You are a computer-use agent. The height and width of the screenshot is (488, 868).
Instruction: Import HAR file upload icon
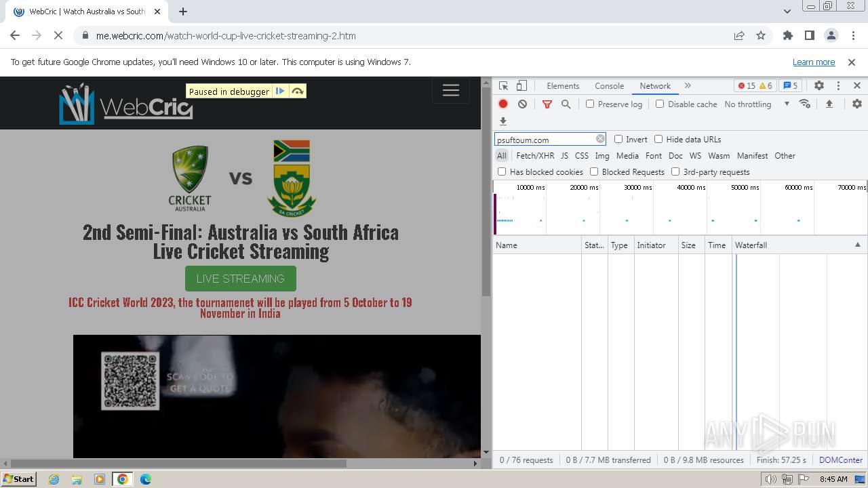tap(829, 104)
